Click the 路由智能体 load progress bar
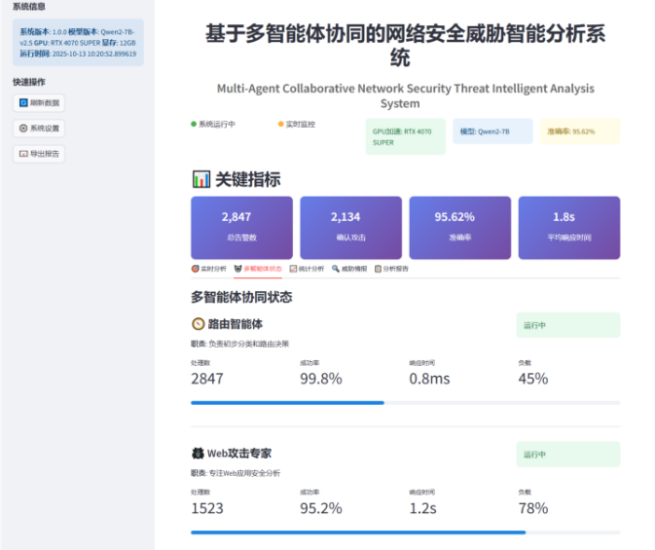This screenshot has width=655, height=550. [x=404, y=403]
